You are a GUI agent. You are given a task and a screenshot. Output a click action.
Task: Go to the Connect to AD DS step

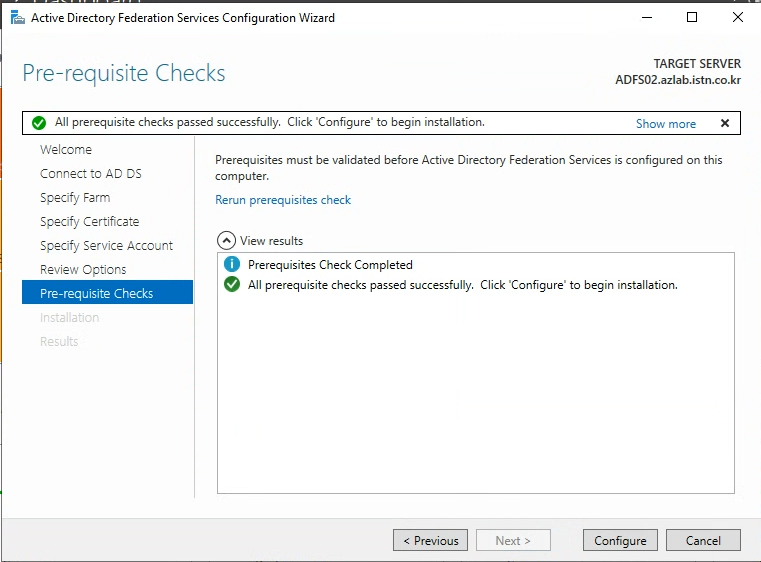(91, 173)
